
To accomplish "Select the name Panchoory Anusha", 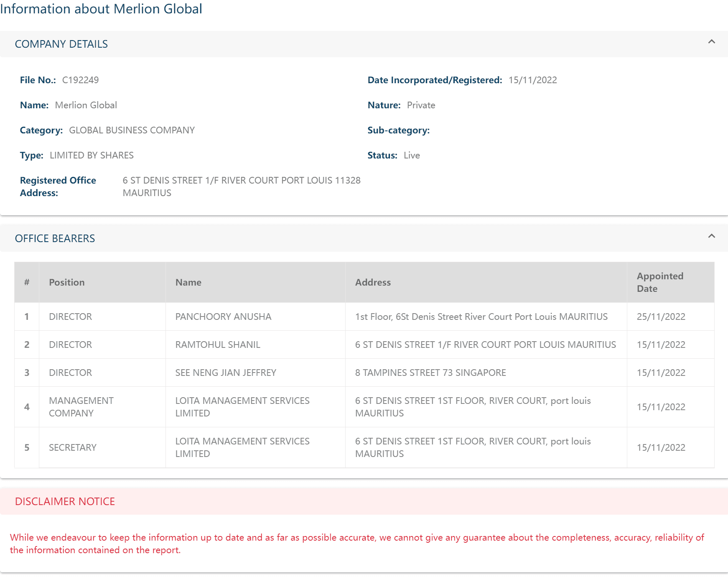I will click(x=223, y=317).
